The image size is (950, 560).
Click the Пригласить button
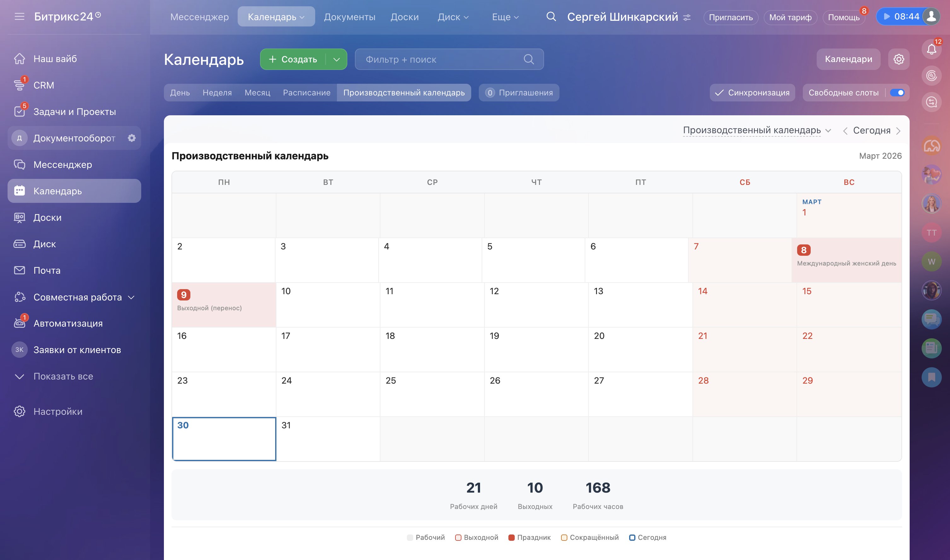tap(730, 17)
